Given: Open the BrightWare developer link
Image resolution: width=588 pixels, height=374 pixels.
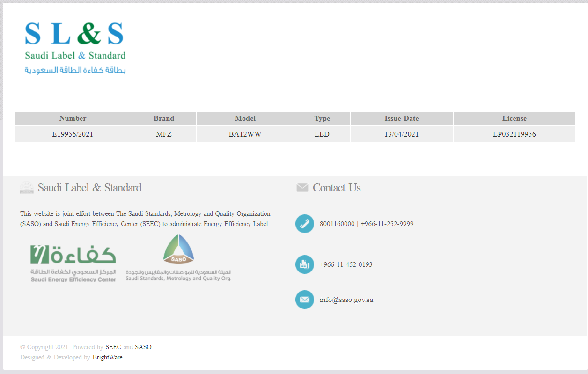Looking at the screenshot, I should [x=107, y=358].
